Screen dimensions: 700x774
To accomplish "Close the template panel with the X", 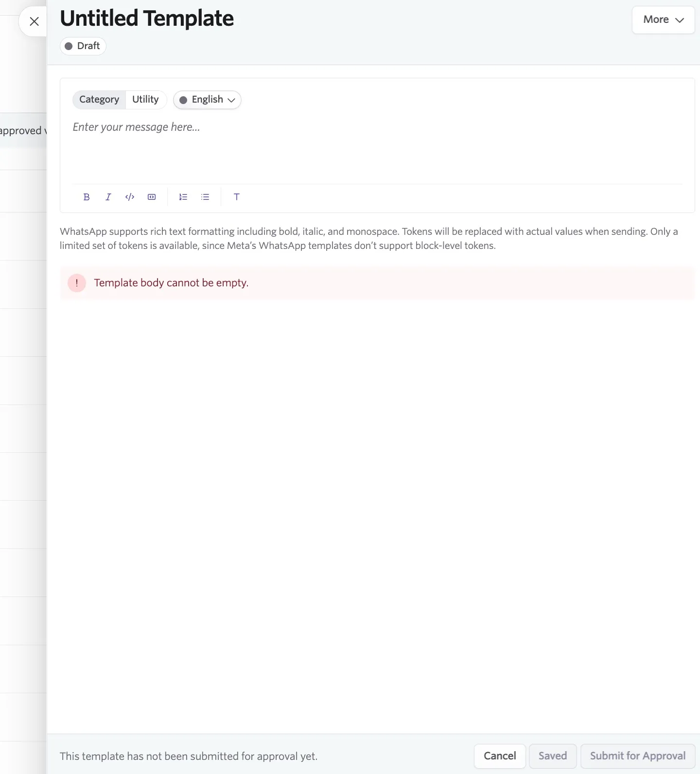I will click(34, 21).
